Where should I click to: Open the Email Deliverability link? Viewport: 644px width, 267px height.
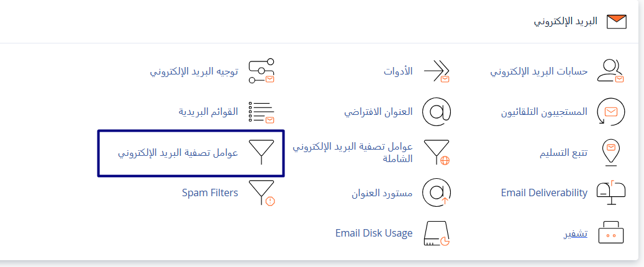pos(544,193)
